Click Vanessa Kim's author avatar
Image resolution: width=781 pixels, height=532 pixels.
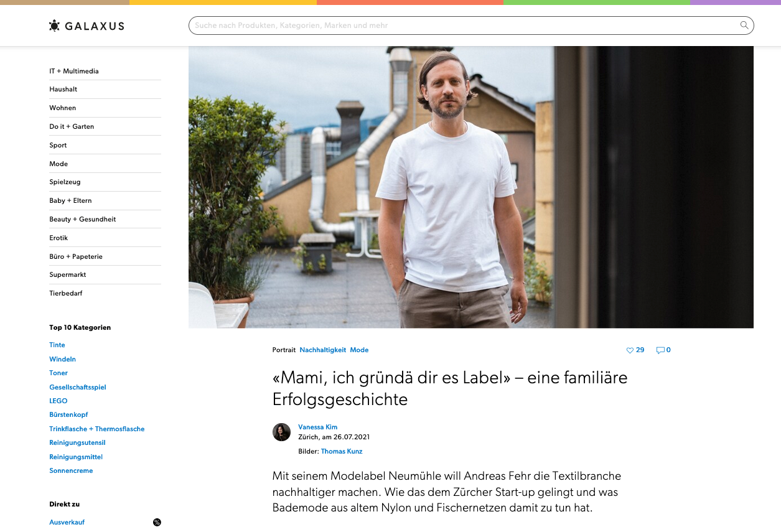(281, 432)
